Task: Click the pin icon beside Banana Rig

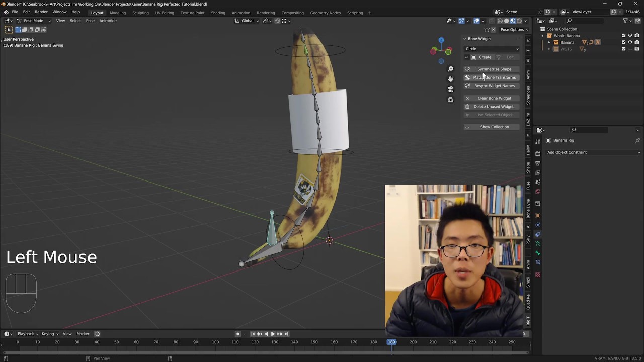Action: [637, 140]
